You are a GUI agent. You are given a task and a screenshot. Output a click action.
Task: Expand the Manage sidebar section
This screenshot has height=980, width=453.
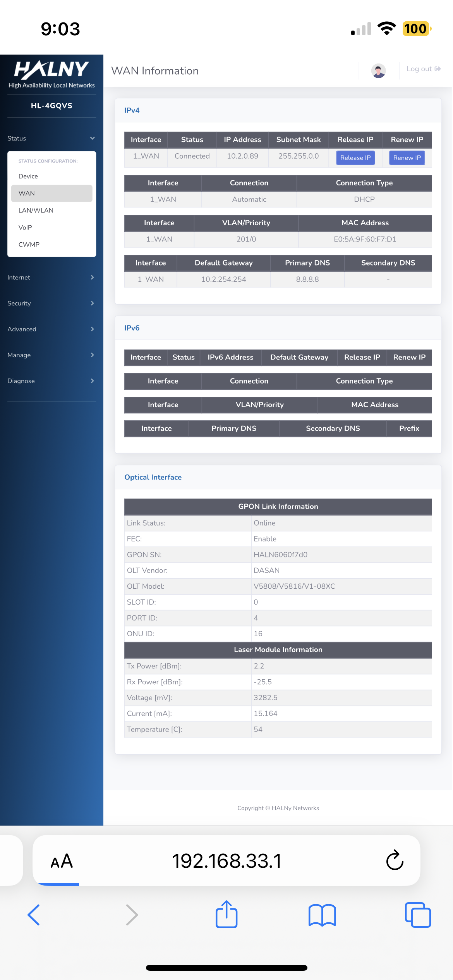coord(51,355)
